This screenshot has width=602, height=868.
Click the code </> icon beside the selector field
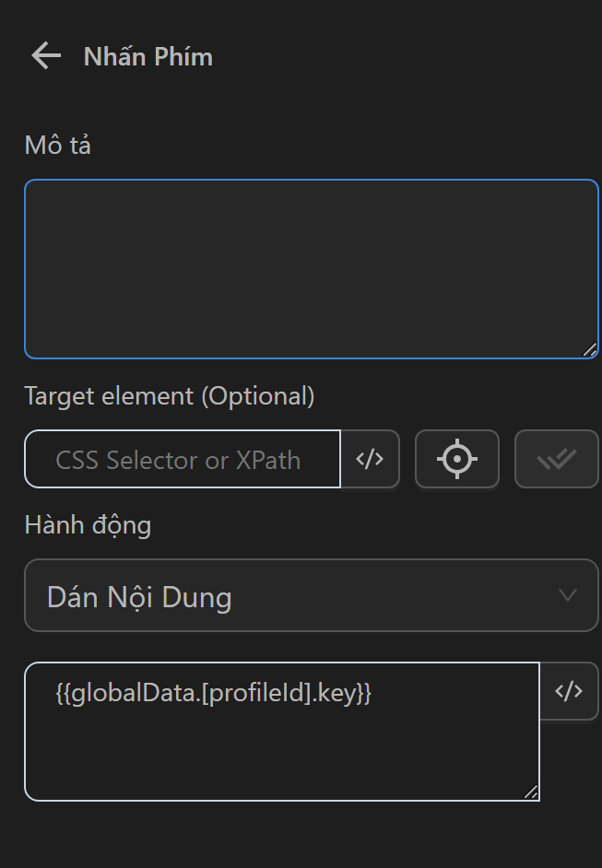[x=371, y=459]
